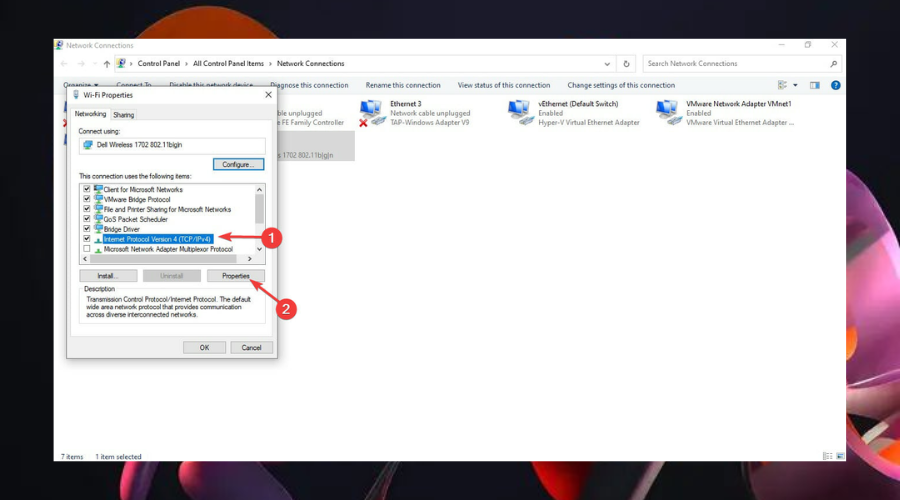Toggle VMware Bridge Protocol checkbox
900x500 pixels.
coord(87,199)
